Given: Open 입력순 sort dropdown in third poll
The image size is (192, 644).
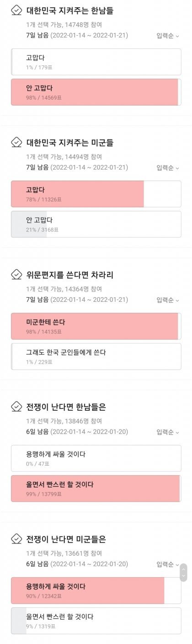Looking at the screenshot, I should pos(168,300).
